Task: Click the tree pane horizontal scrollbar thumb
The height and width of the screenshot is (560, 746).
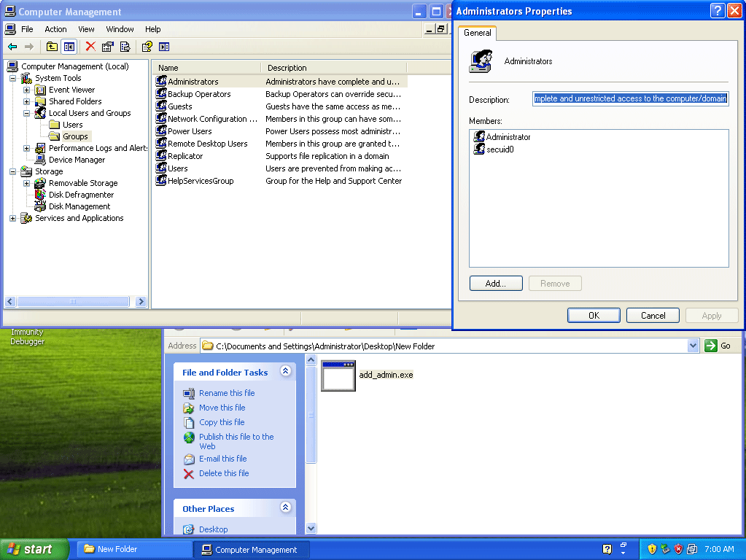Action: click(73, 302)
